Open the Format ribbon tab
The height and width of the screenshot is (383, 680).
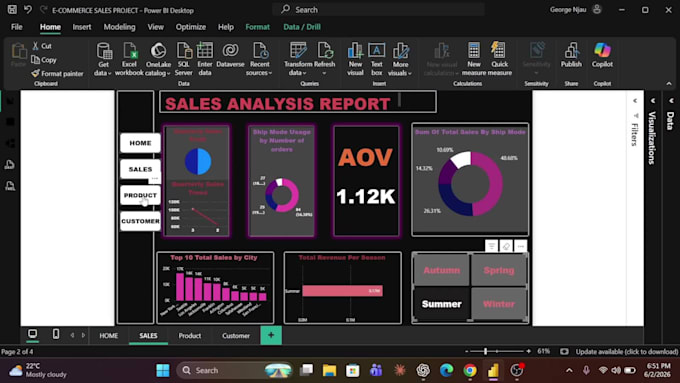click(x=258, y=27)
